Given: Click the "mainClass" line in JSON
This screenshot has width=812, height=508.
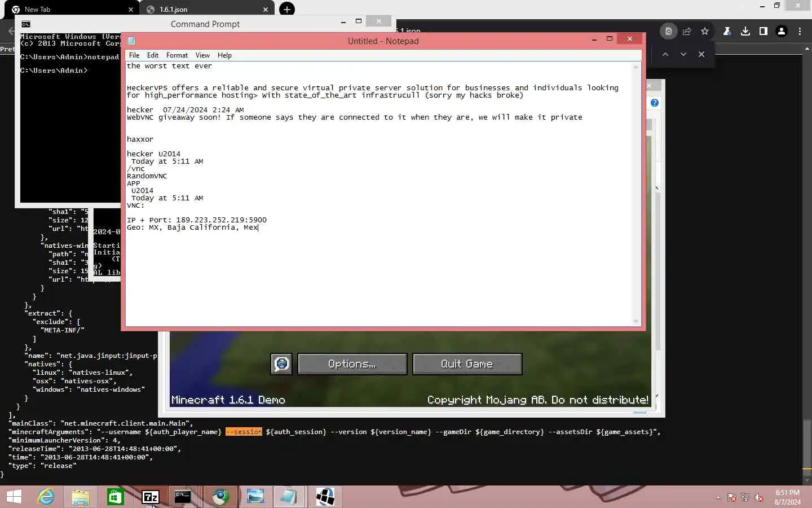Looking at the screenshot, I should [101, 423].
